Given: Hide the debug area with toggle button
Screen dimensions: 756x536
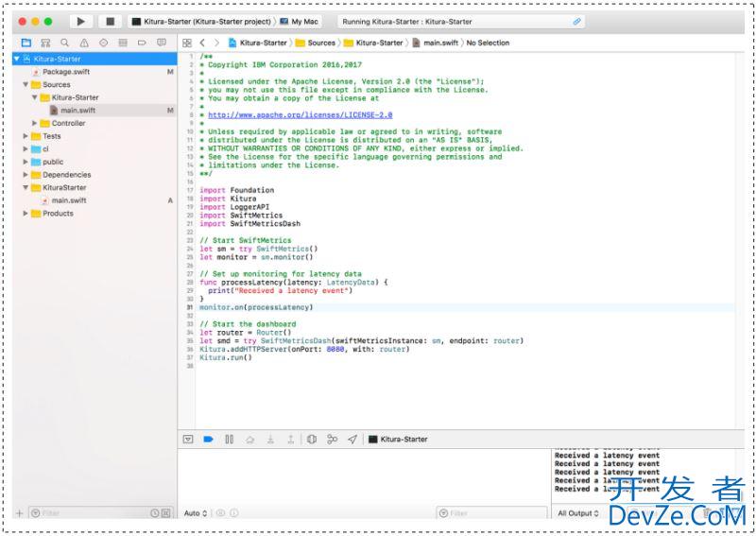Looking at the screenshot, I should 188,439.
